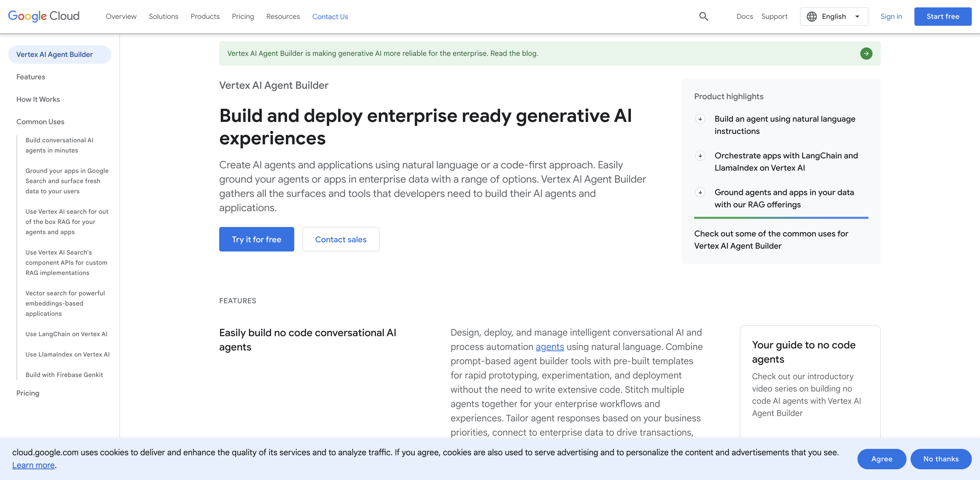The image size is (980, 480).
Task: Open the Products menu
Action: point(205,16)
